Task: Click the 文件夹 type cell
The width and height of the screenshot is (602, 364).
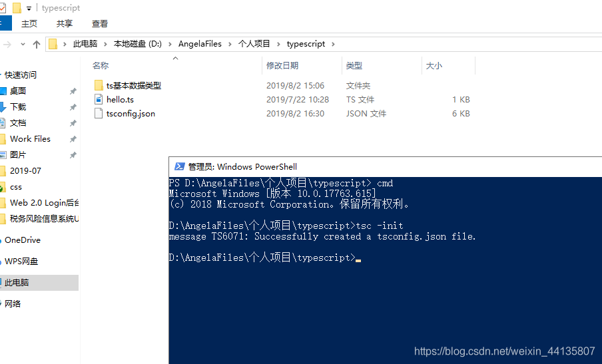Action: click(x=358, y=86)
